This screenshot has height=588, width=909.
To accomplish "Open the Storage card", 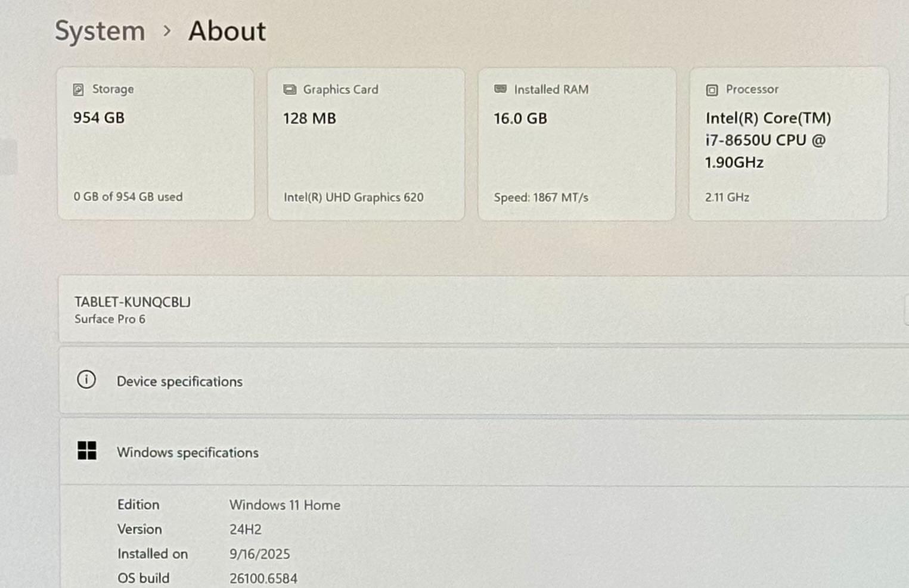I will click(156, 144).
